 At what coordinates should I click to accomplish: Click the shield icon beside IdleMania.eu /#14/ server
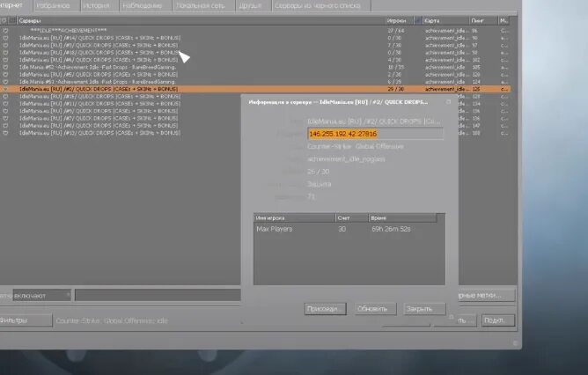click(5, 38)
